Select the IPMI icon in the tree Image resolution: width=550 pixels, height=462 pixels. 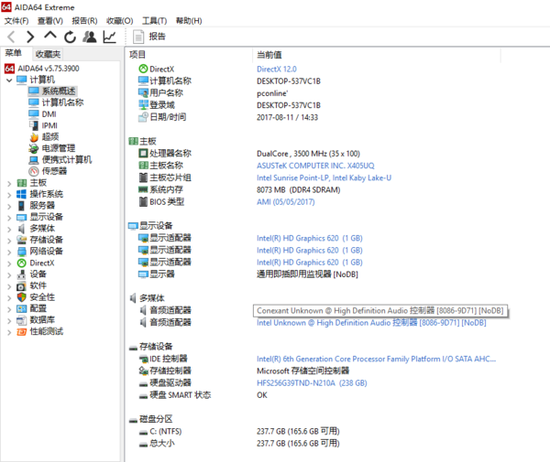pos(34,126)
